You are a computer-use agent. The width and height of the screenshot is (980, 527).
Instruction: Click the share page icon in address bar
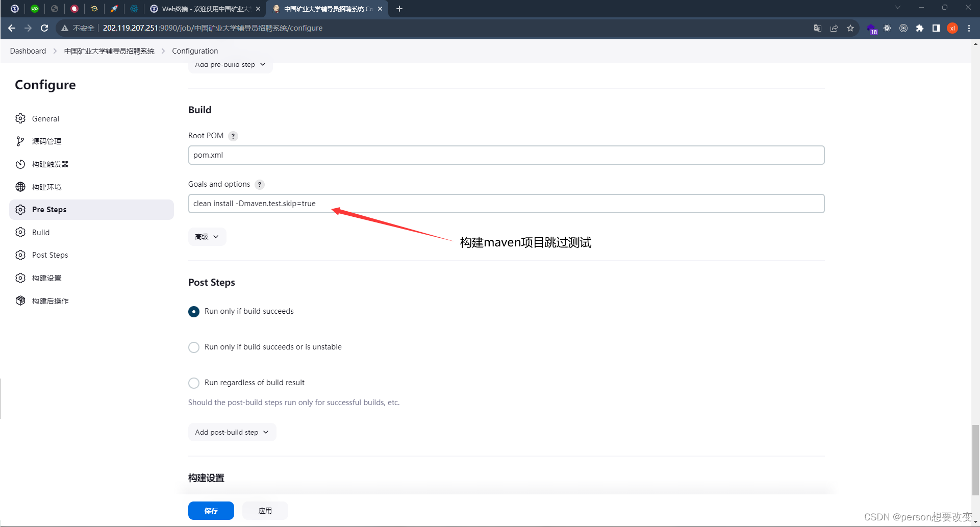tap(834, 28)
